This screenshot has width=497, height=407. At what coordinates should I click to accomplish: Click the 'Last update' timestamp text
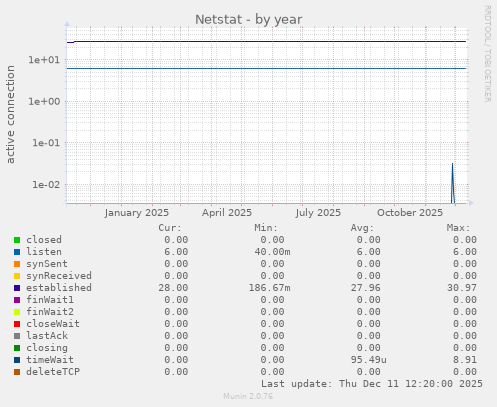coord(372,384)
